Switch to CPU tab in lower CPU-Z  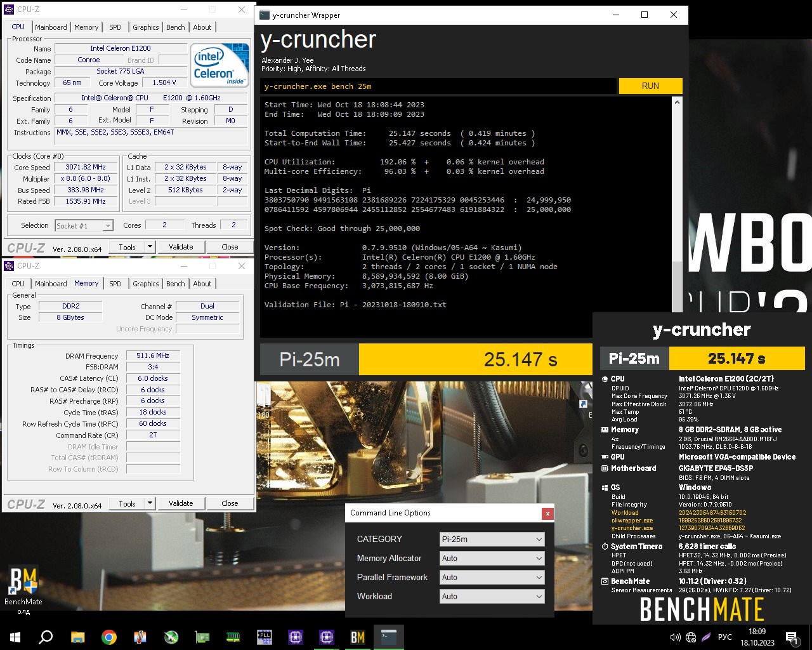(x=18, y=284)
